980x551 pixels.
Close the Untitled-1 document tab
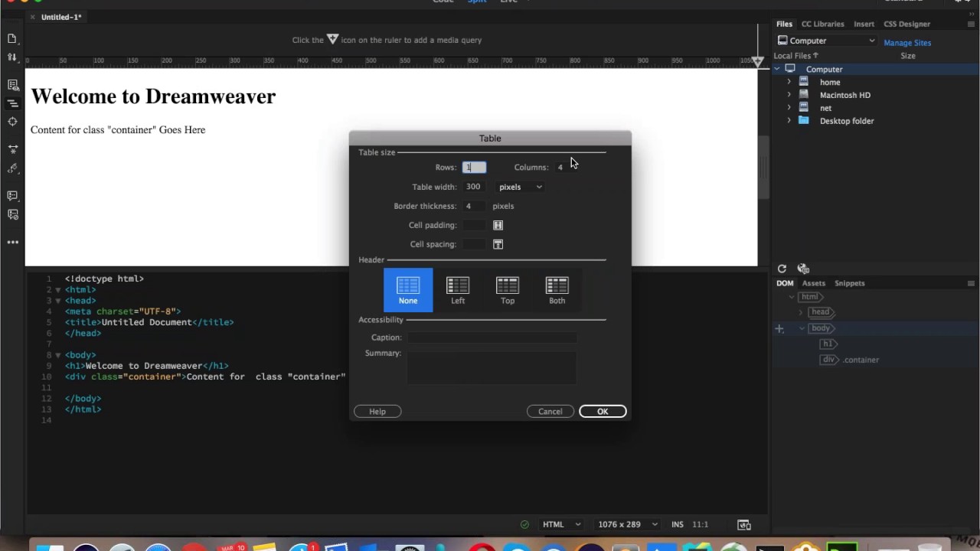point(32,17)
